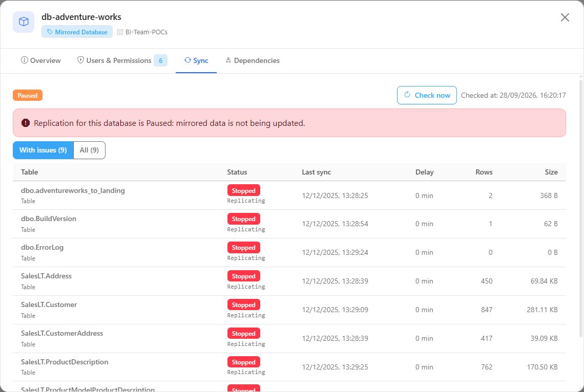
Task: Click Stopped badge for SalesLT.ProductDescription
Action: (243, 362)
